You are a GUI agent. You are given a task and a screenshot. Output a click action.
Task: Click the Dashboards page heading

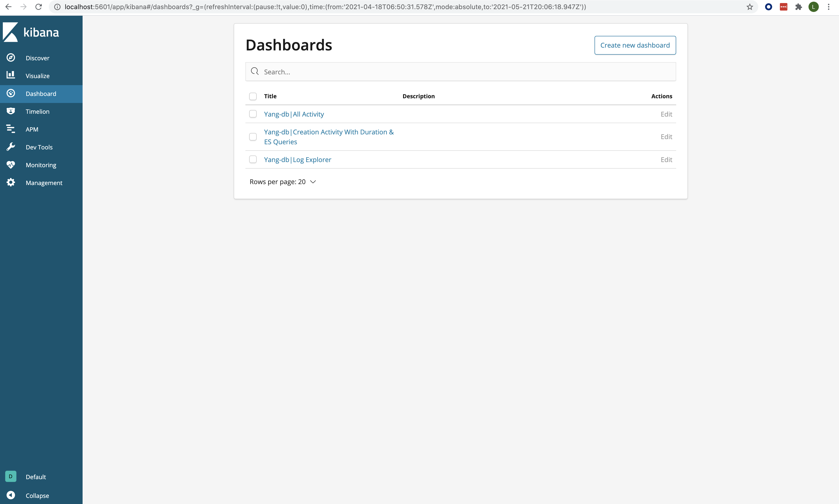click(x=289, y=45)
